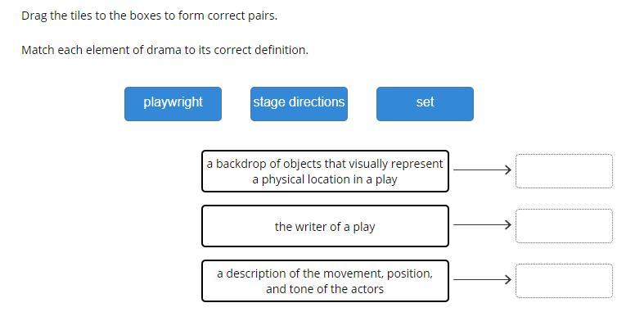Pick the blue set tile
Viewport: 644px width, 330px height.
pos(425,103)
